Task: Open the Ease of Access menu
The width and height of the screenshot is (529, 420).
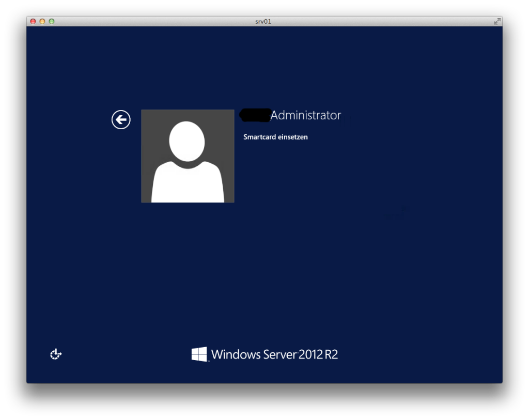Action: pyautogui.click(x=56, y=354)
